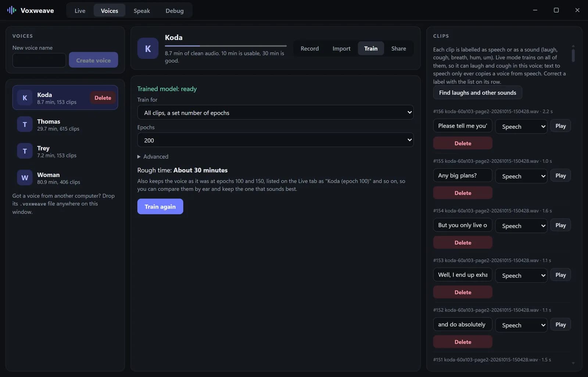Select the Thomas voice avatar icon
This screenshot has width=588, height=377.
click(25, 125)
